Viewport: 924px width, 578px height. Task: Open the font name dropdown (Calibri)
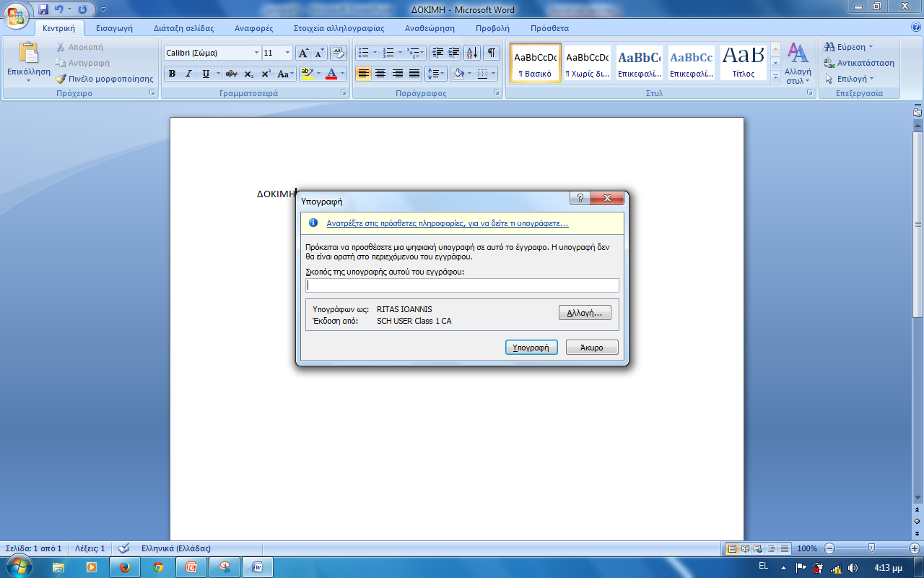point(256,53)
